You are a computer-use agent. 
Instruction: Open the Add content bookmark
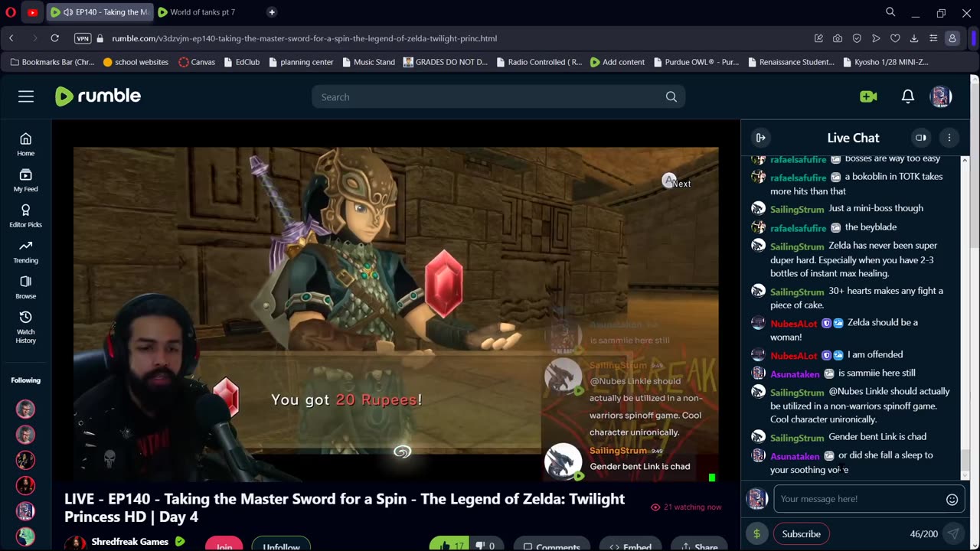click(x=617, y=62)
